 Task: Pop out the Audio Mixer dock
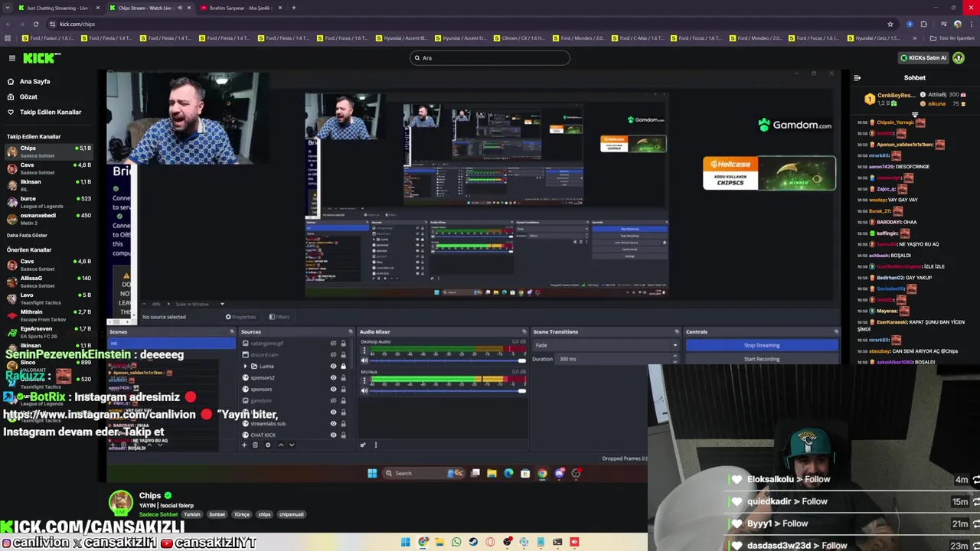pyautogui.click(x=524, y=332)
